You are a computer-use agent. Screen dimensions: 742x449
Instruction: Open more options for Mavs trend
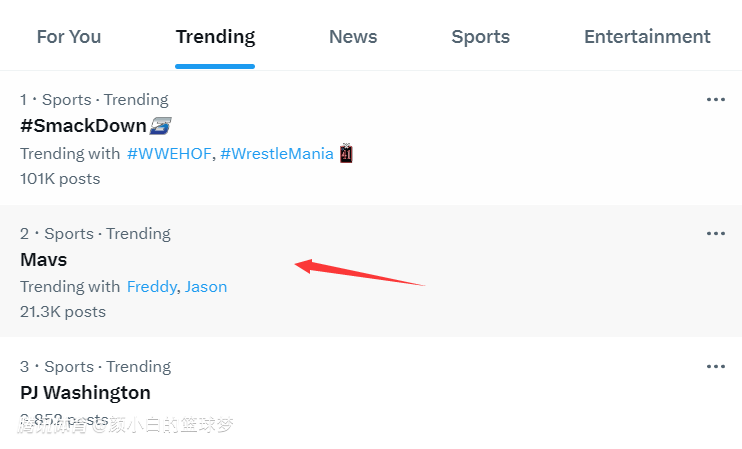click(715, 234)
